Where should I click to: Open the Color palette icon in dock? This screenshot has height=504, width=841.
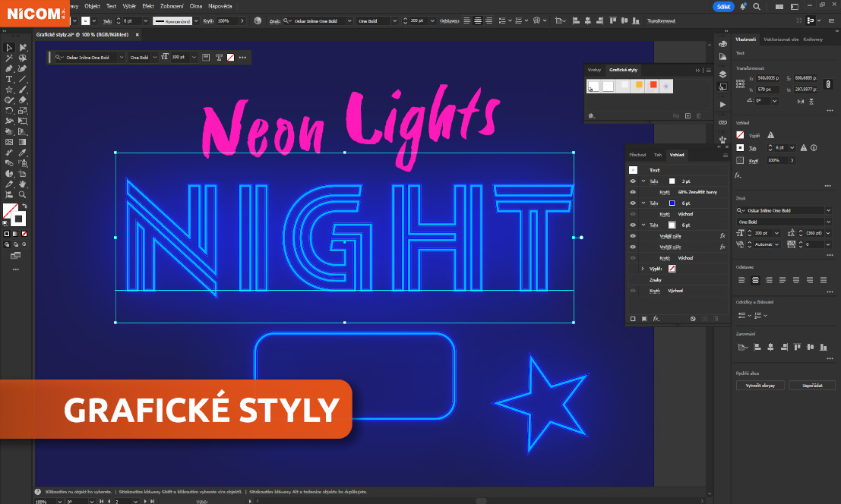722,44
